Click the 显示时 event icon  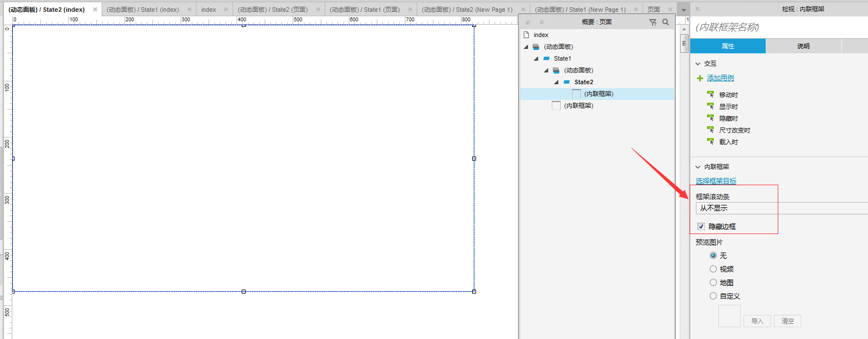tap(711, 106)
